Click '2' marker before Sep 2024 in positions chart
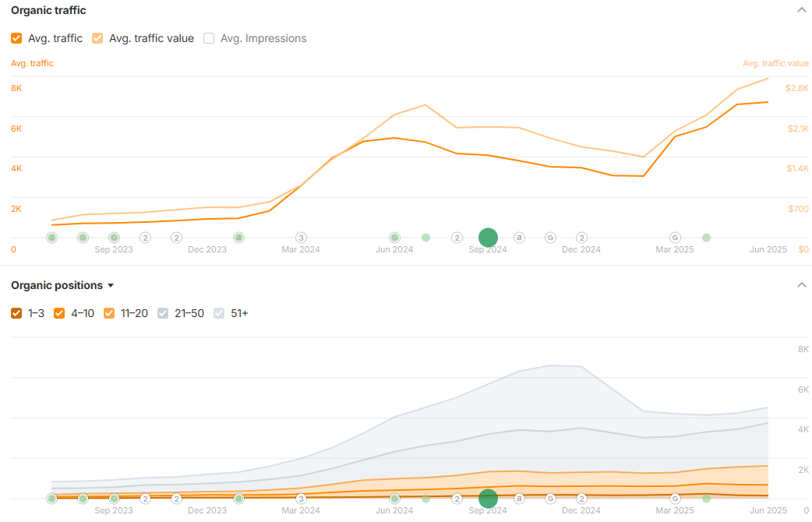The image size is (812, 522). (457, 499)
